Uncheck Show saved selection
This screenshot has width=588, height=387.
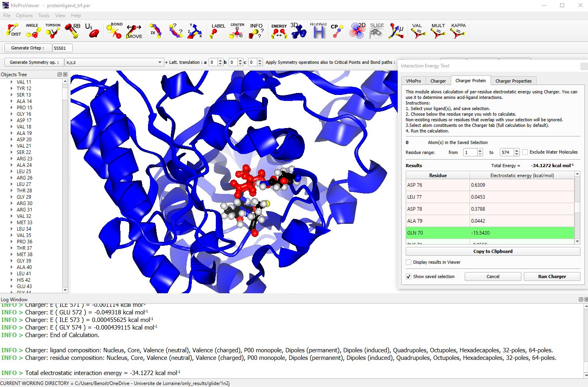tap(408, 276)
